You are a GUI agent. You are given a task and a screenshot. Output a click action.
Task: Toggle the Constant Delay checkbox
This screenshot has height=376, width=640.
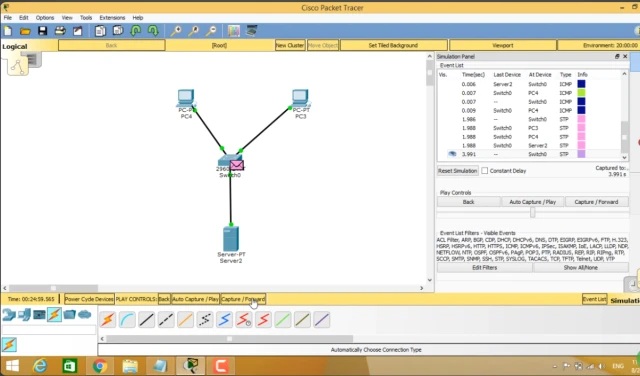484,171
